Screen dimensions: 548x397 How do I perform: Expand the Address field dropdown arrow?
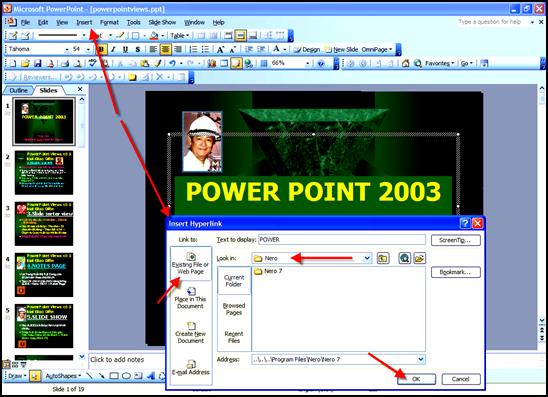(421, 359)
